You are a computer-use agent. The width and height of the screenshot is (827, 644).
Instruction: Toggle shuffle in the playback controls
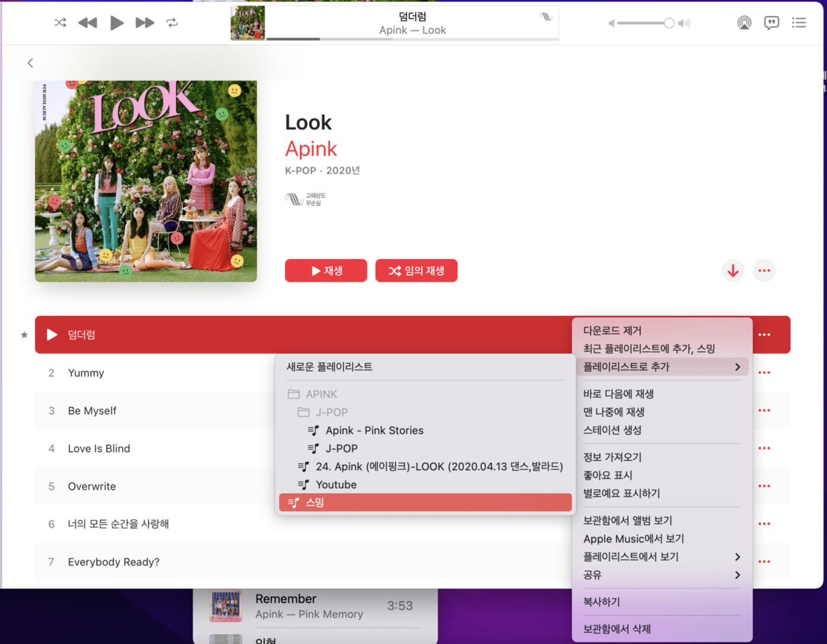(60, 22)
